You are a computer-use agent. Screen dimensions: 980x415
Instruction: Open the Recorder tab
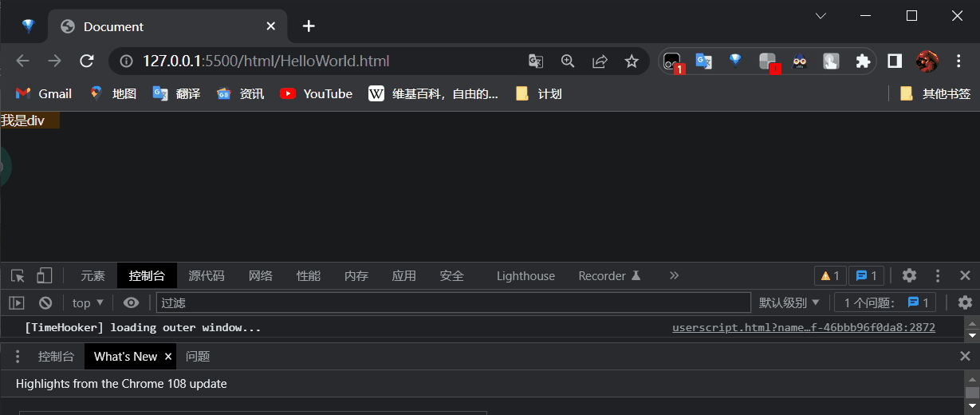tap(610, 276)
